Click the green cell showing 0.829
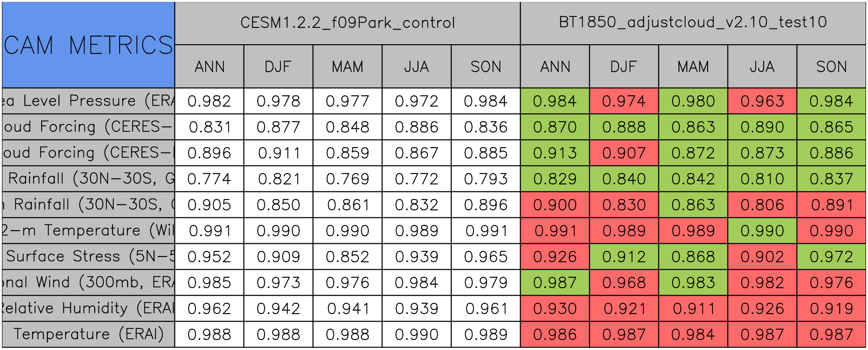Image resolution: width=868 pixels, height=350 pixels. click(555, 179)
